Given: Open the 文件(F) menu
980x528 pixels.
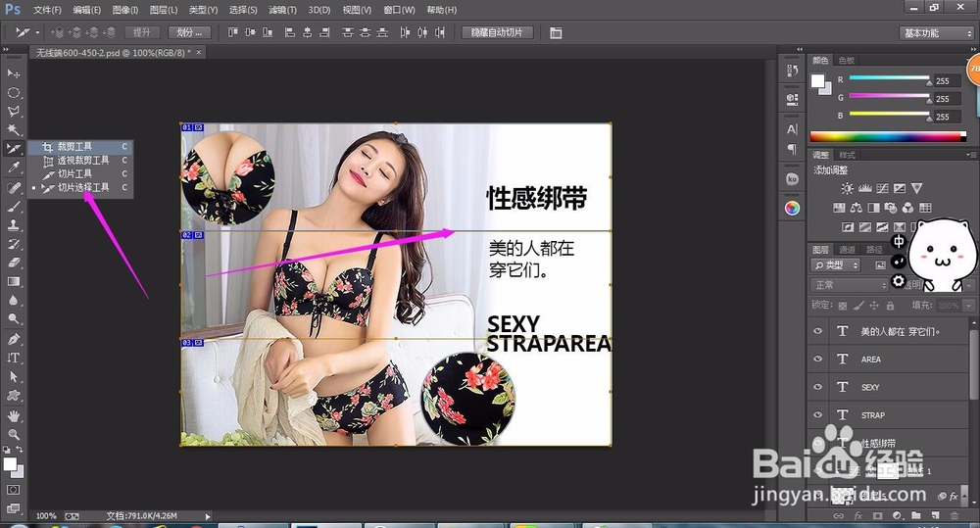Looking at the screenshot, I should click(47, 10).
